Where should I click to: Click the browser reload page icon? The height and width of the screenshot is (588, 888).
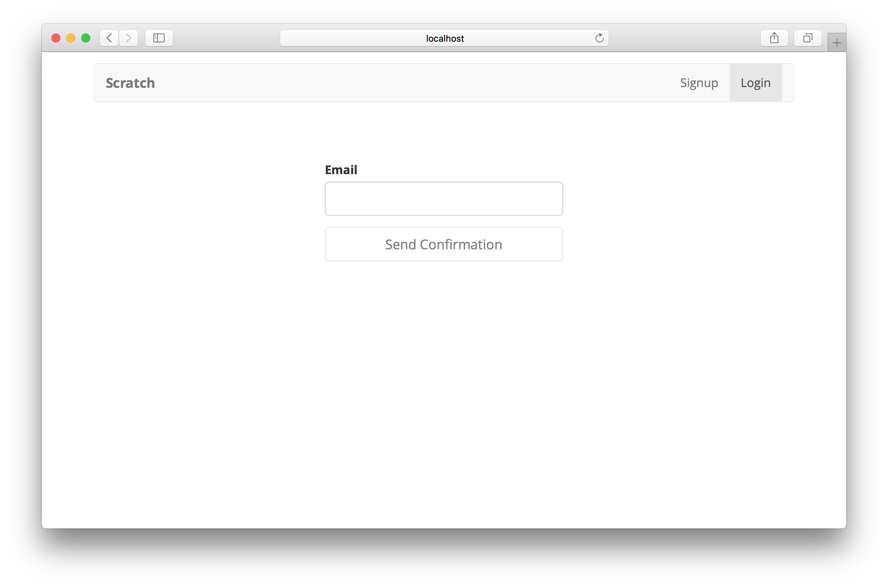tap(598, 38)
